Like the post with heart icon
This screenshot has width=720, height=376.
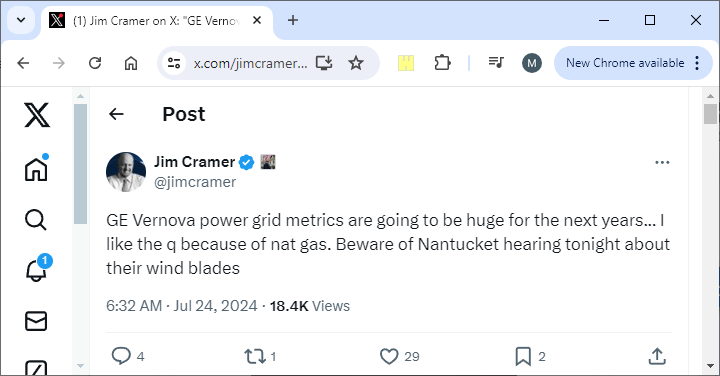tap(389, 356)
